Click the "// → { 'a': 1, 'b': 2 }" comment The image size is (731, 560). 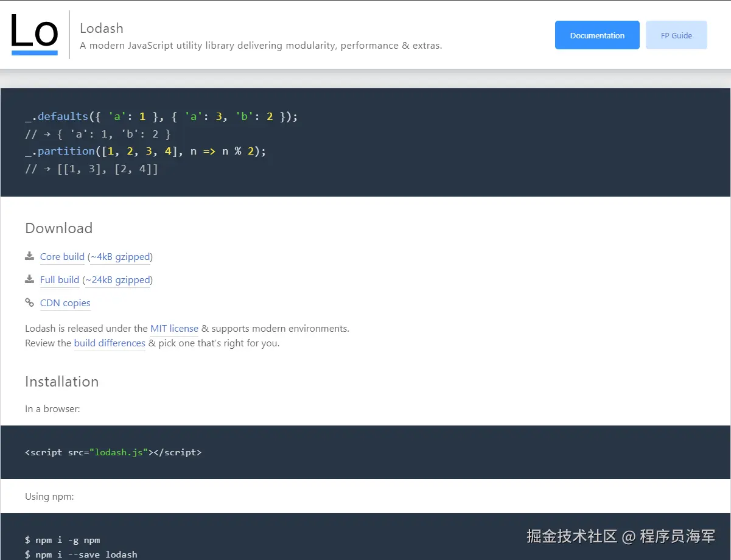click(98, 134)
